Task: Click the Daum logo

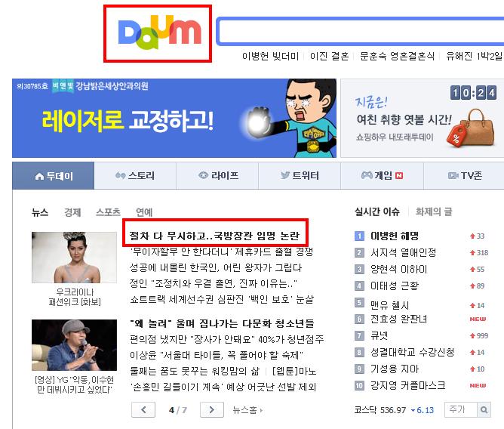Action: 160,32
